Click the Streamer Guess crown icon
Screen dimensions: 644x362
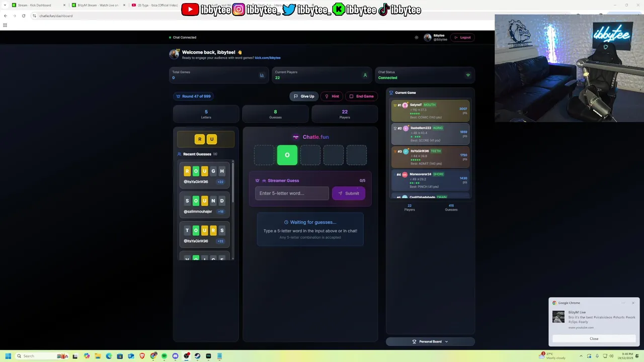258,180
